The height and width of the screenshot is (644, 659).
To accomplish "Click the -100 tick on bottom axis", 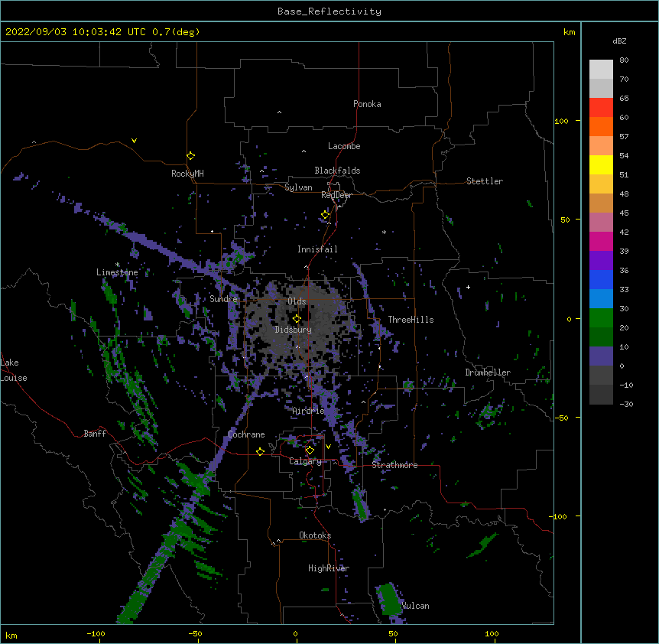I will point(96,633).
